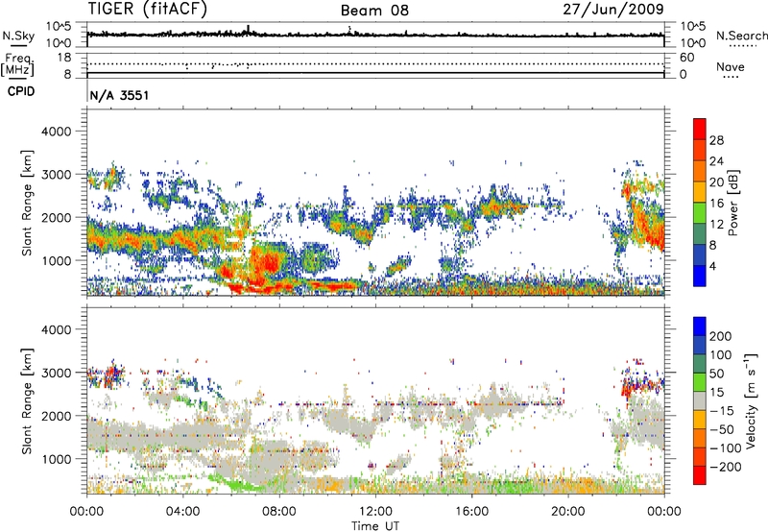This screenshot has width=768, height=532.
Task: Click the '4' tick on the Power colorbar
Action: [x=712, y=266]
